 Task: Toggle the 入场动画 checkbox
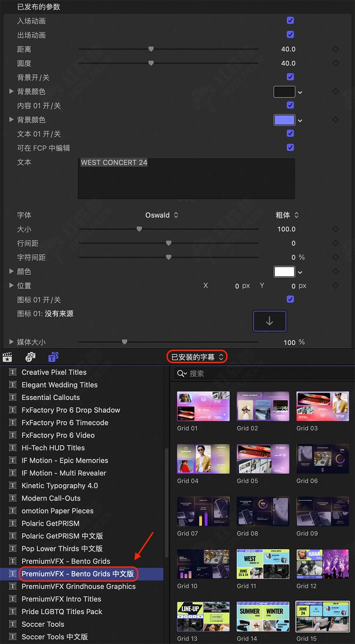[x=291, y=21]
